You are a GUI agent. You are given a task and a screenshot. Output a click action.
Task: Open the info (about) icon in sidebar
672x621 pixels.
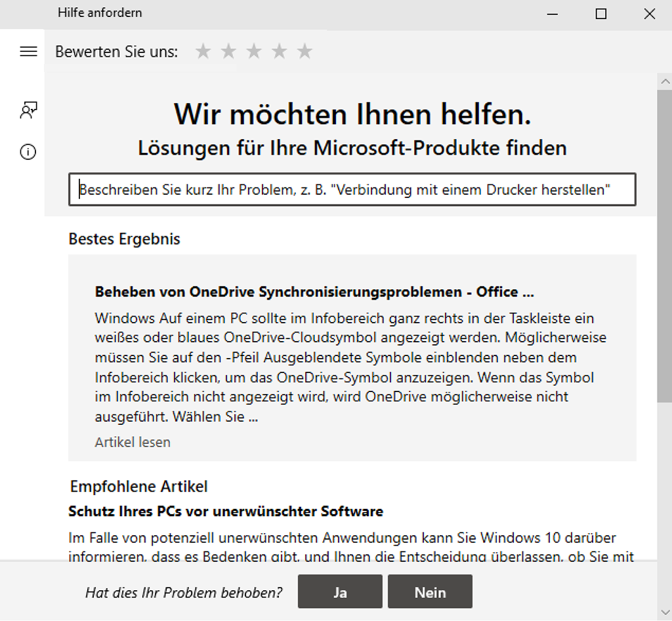[x=28, y=151]
